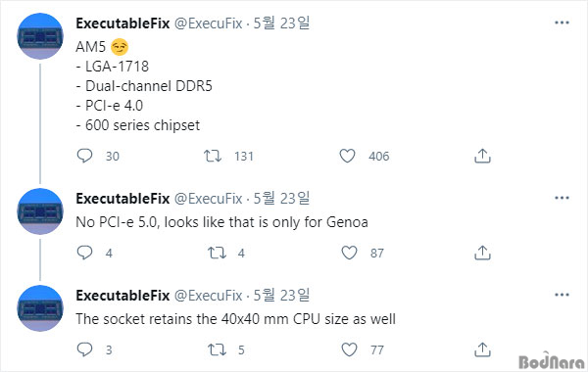Open the 5월 23일 timestamp of third tweet
This screenshot has height=372, width=588.
click(x=281, y=296)
